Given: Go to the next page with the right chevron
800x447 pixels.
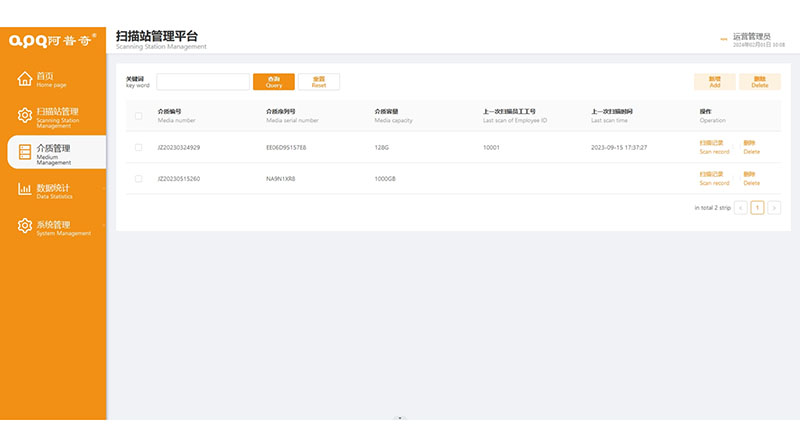Looking at the screenshot, I should 774,208.
